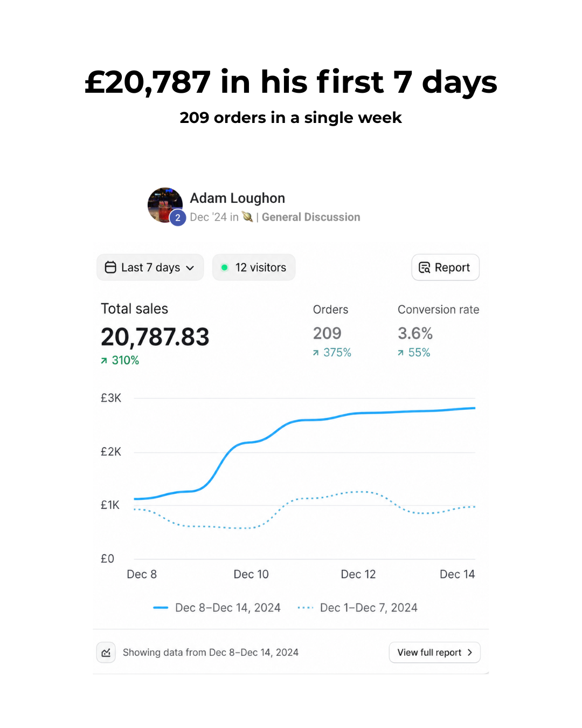Open Adam Loughon's profile name link
Image resolution: width=582 pixels, height=728 pixels.
(x=237, y=198)
